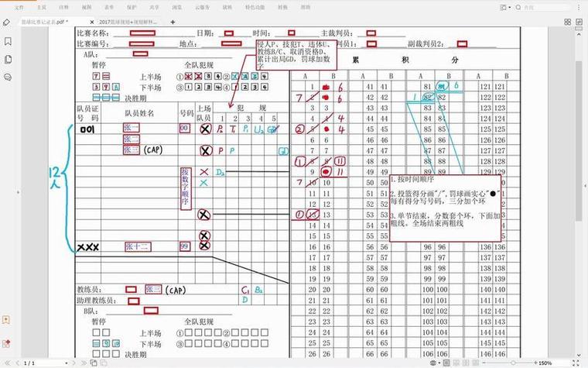588x368 pixels.
Task: Switch to the 2017篮球规则 document tab
Action: [128, 22]
